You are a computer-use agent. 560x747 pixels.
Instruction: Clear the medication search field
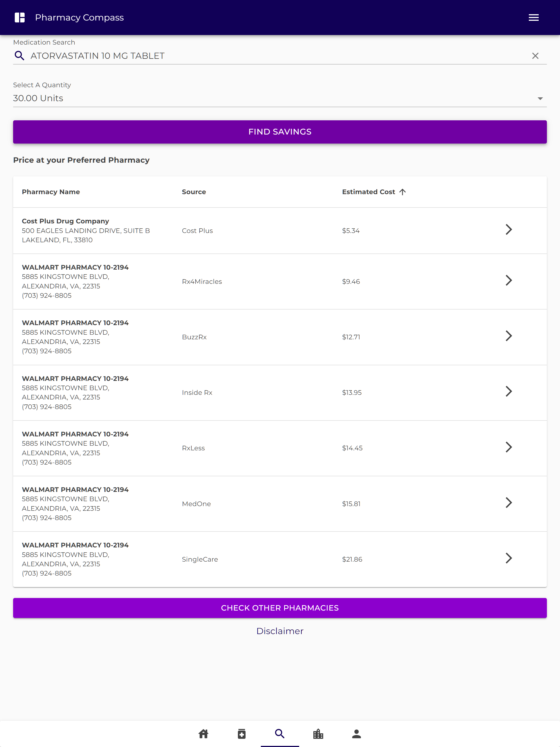pyautogui.click(x=535, y=56)
